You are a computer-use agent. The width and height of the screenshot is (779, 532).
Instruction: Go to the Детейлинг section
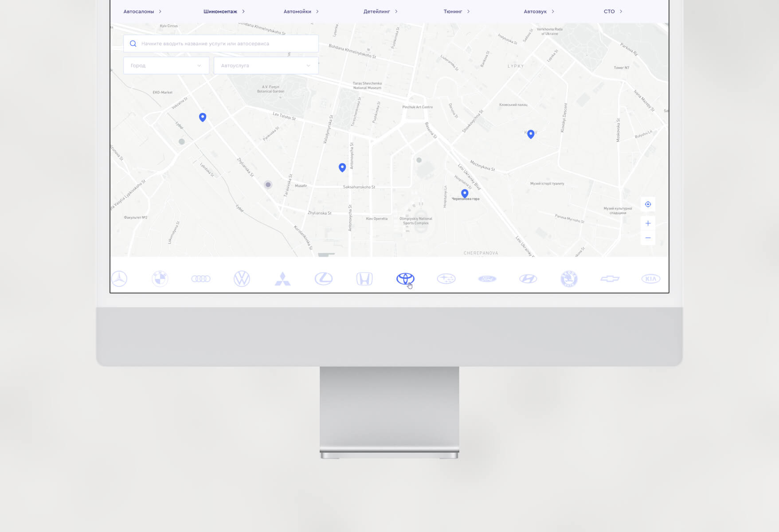click(x=376, y=12)
